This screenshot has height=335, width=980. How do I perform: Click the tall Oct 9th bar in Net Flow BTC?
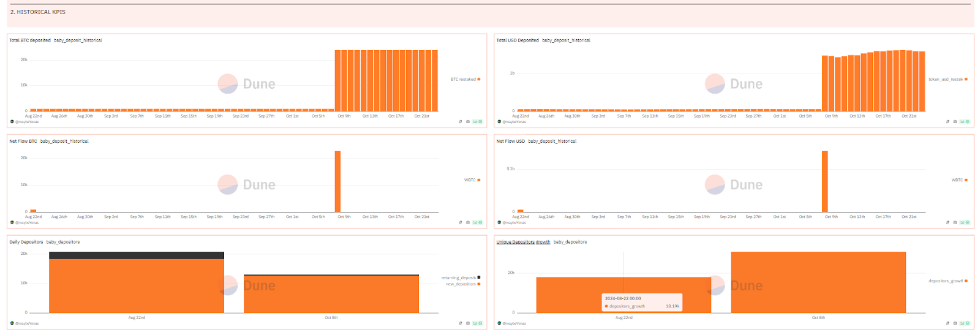(337, 181)
